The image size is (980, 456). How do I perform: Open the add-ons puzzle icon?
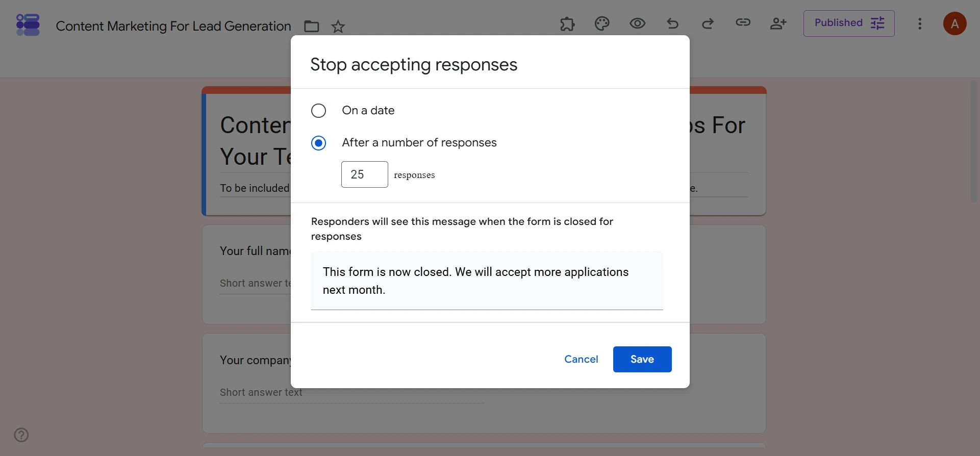tap(567, 23)
